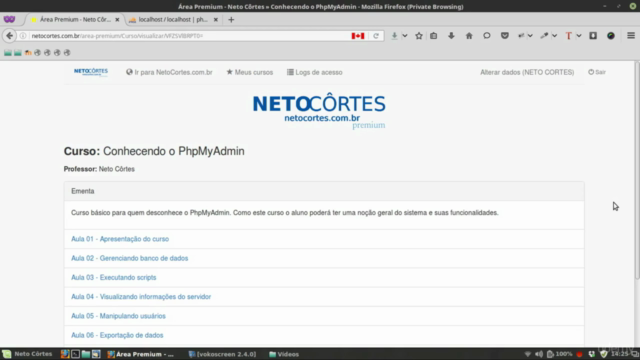Switch to Videos window in taskbar

tap(284, 354)
